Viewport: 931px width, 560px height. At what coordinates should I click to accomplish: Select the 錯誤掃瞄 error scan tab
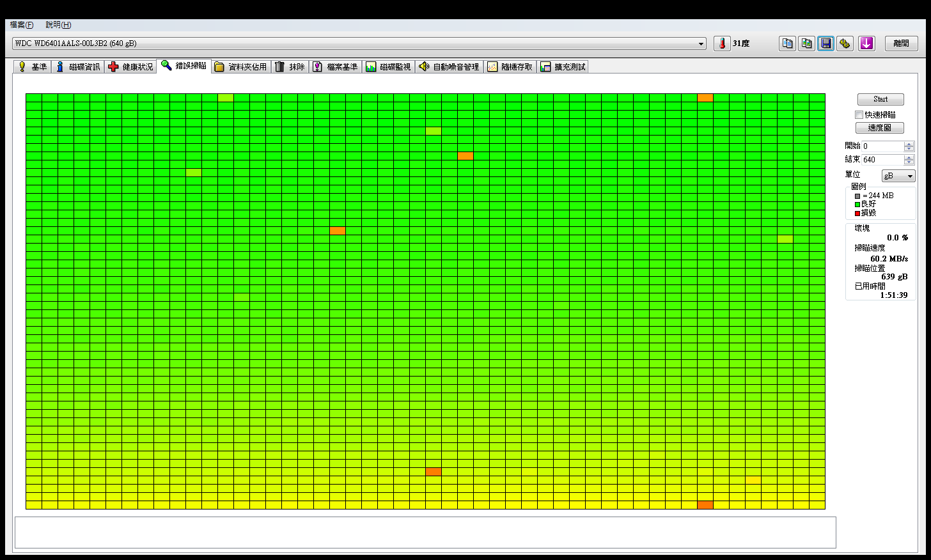coord(184,66)
